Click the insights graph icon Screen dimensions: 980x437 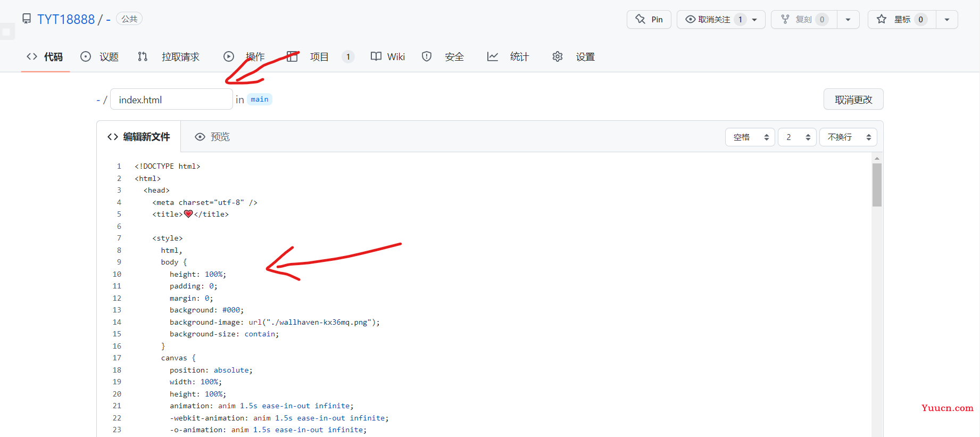pos(493,56)
